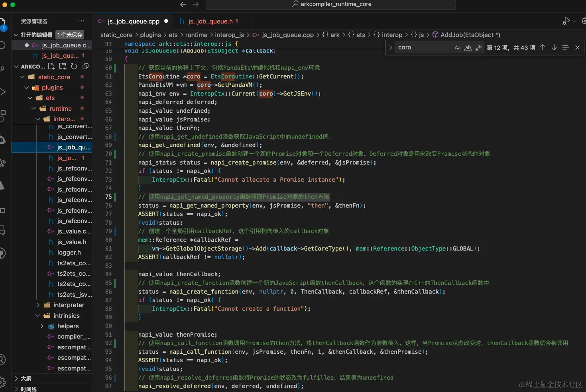Toggle match case (Aa) in find
Viewport: 586px width, 392px height.
click(458, 47)
